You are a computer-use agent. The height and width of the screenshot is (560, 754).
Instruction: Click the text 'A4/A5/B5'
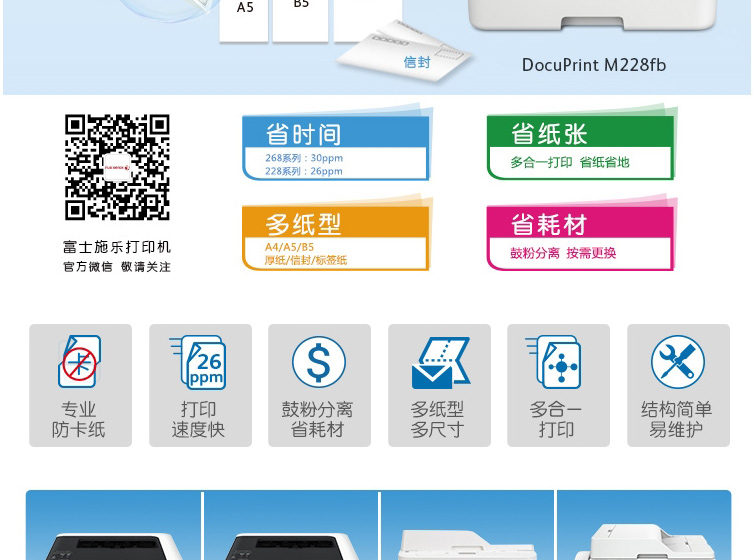click(x=289, y=247)
